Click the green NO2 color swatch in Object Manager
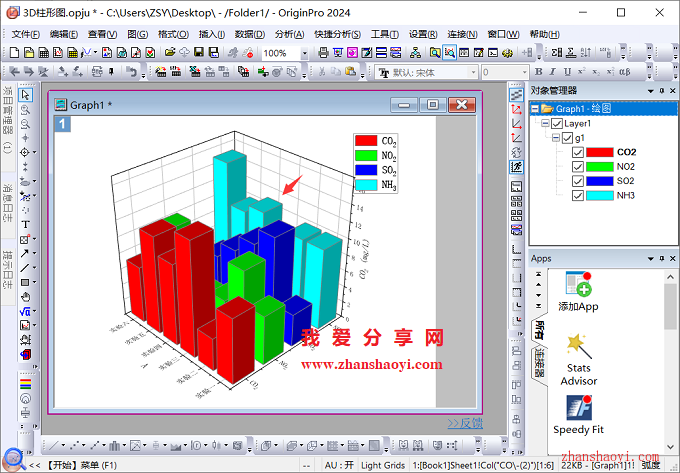680x473 pixels. pos(599,166)
